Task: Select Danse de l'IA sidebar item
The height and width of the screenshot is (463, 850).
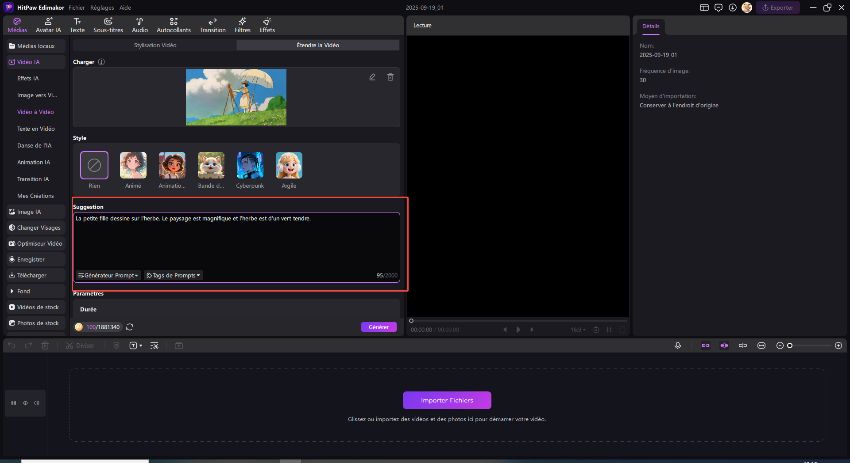Action: [34, 145]
